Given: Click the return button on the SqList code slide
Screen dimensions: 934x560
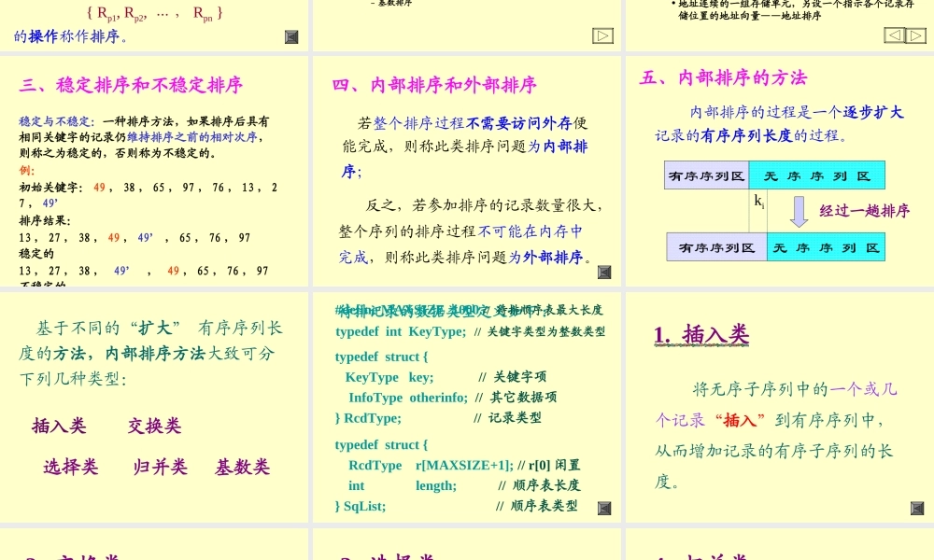Looking at the screenshot, I should (x=604, y=508).
